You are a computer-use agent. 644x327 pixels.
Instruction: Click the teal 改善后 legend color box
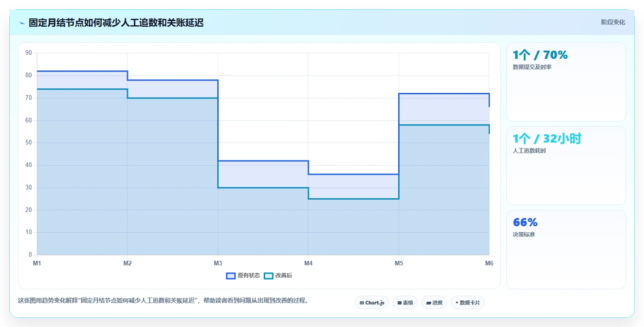(x=268, y=275)
